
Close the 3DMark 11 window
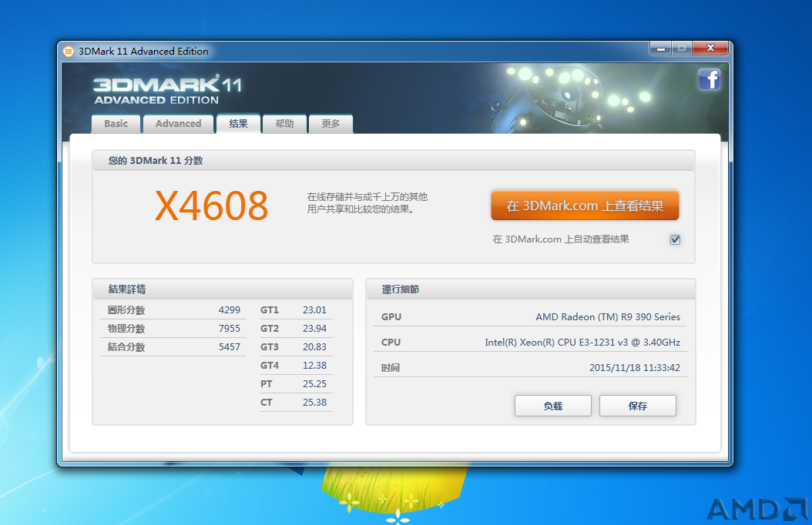710,48
